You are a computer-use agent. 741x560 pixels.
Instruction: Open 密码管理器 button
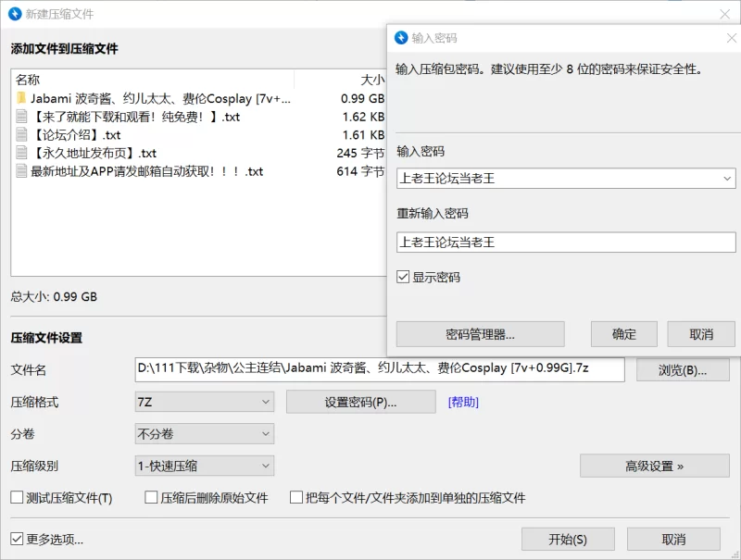(x=480, y=334)
